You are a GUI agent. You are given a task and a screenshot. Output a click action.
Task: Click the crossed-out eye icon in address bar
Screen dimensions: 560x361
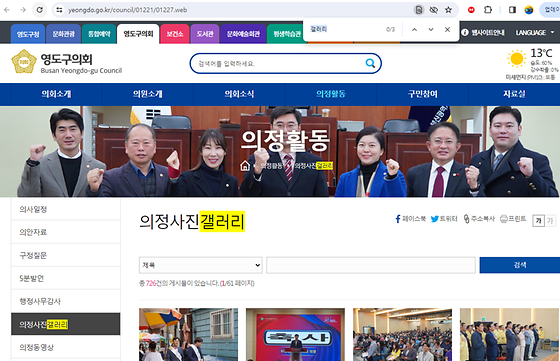434,10
